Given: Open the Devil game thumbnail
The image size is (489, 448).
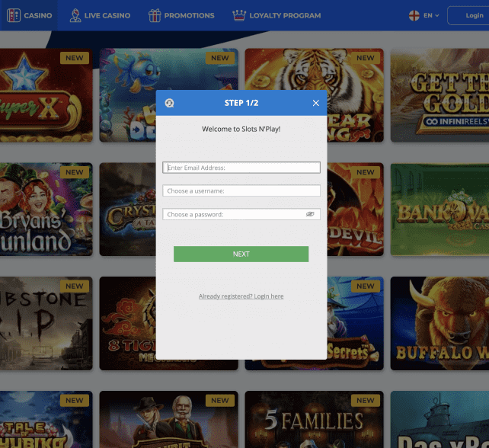Looking at the screenshot, I should click(x=355, y=209).
